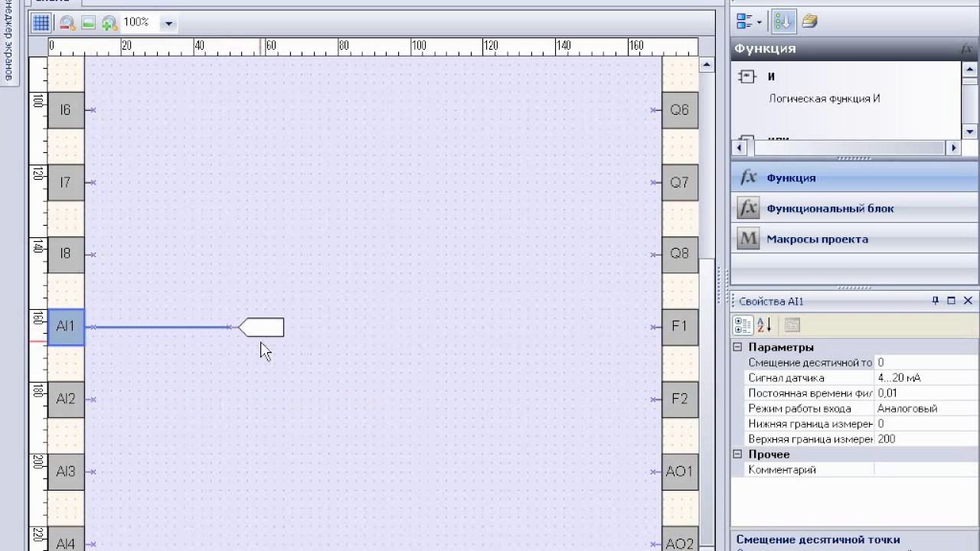Select the I6 input block

(66, 110)
